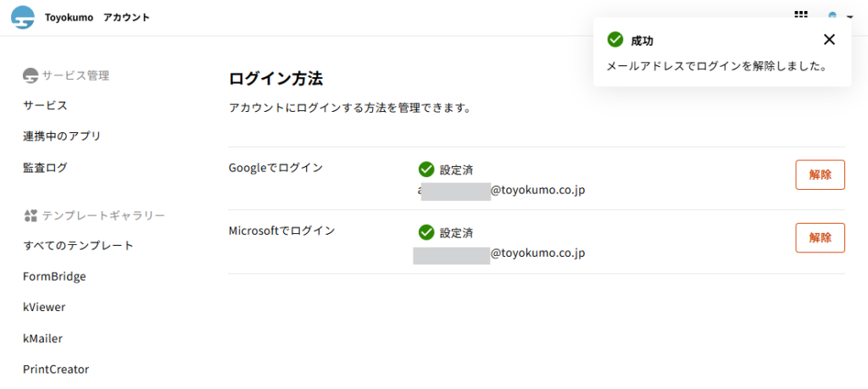Click the Toyokumo cloud logo

point(23,17)
